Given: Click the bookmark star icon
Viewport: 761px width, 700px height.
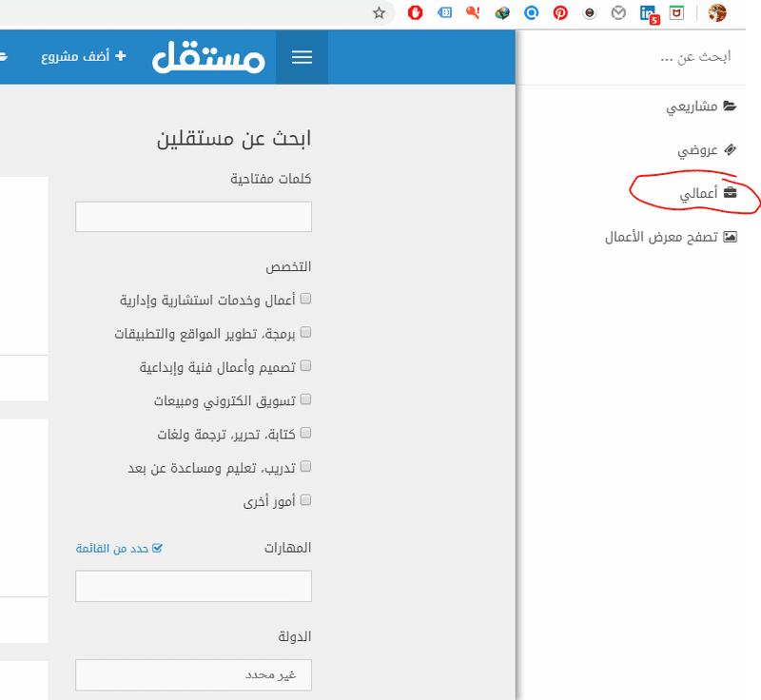Looking at the screenshot, I should (x=380, y=13).
